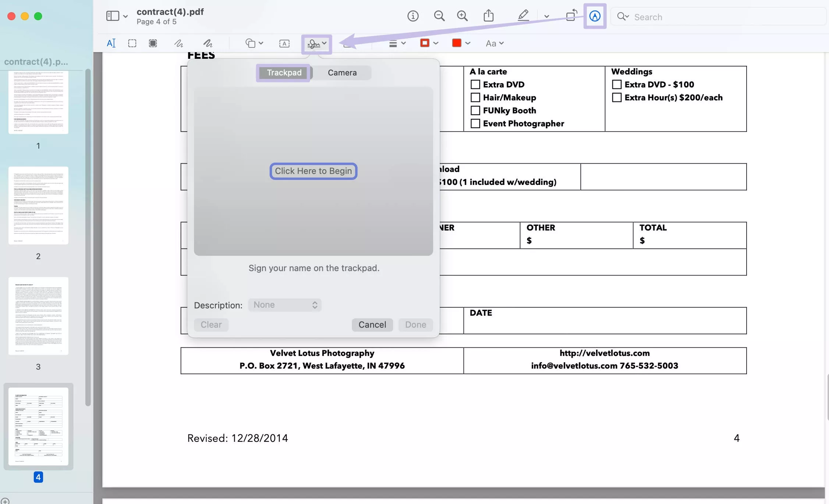Select the freehand Draw tool

pos(208,43)
